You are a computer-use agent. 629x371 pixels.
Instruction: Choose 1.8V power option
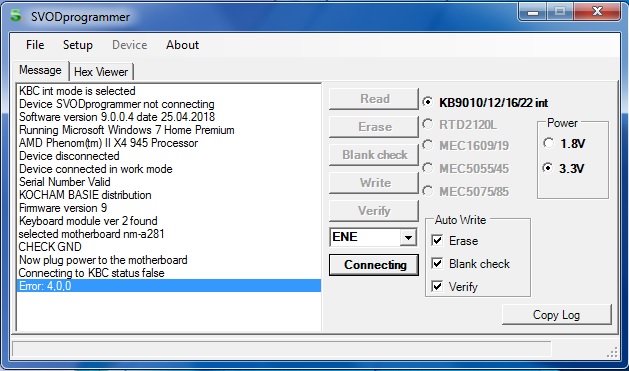tap(548, 143)
